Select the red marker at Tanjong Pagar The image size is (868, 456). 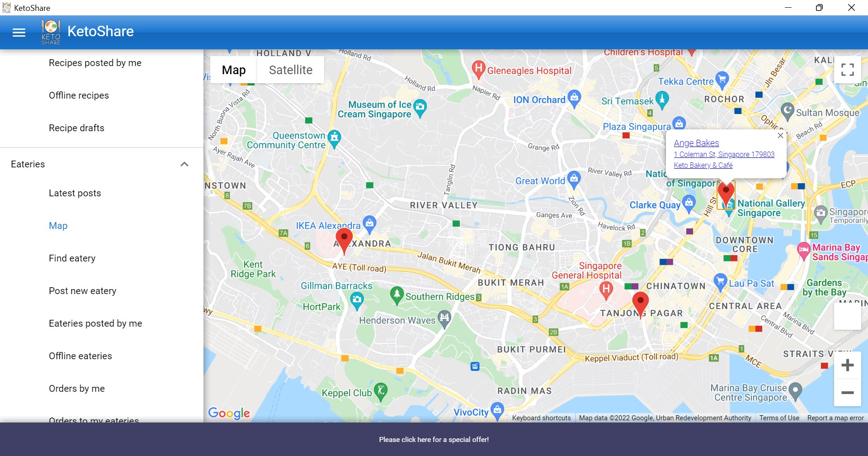640,305
